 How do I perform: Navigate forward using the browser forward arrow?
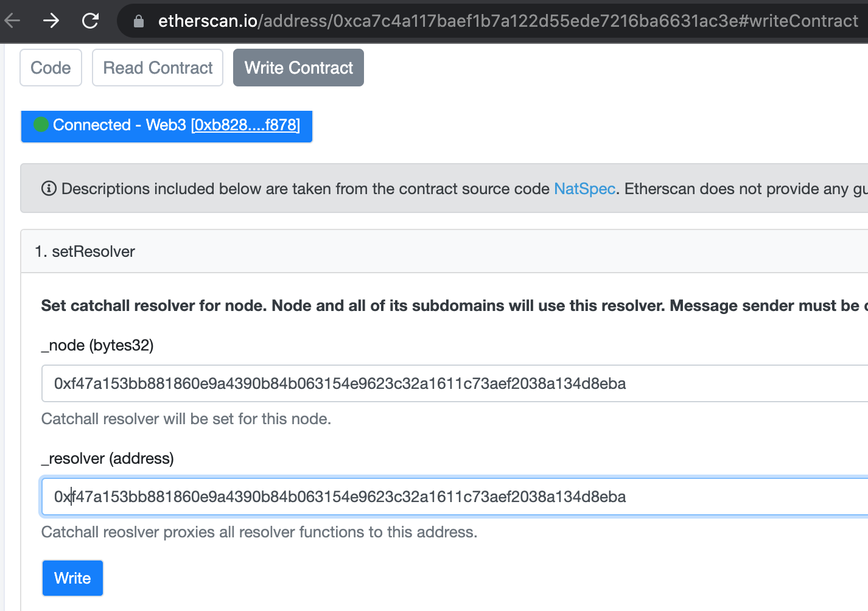pyautogui.click(x=51, y=20)
